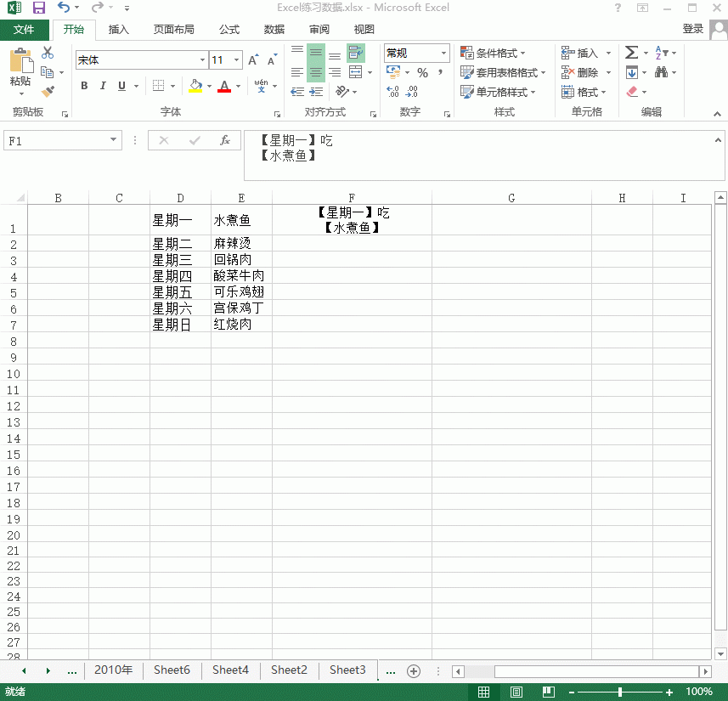Click the 登录 sign-in link

692,28
